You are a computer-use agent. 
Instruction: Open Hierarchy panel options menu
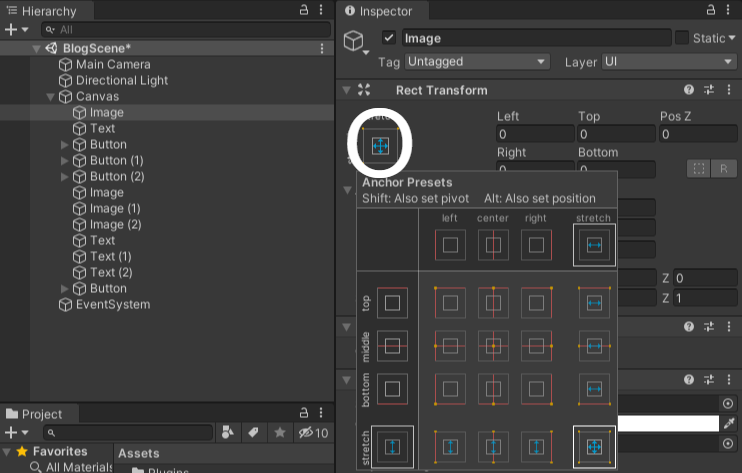point(321,10)
